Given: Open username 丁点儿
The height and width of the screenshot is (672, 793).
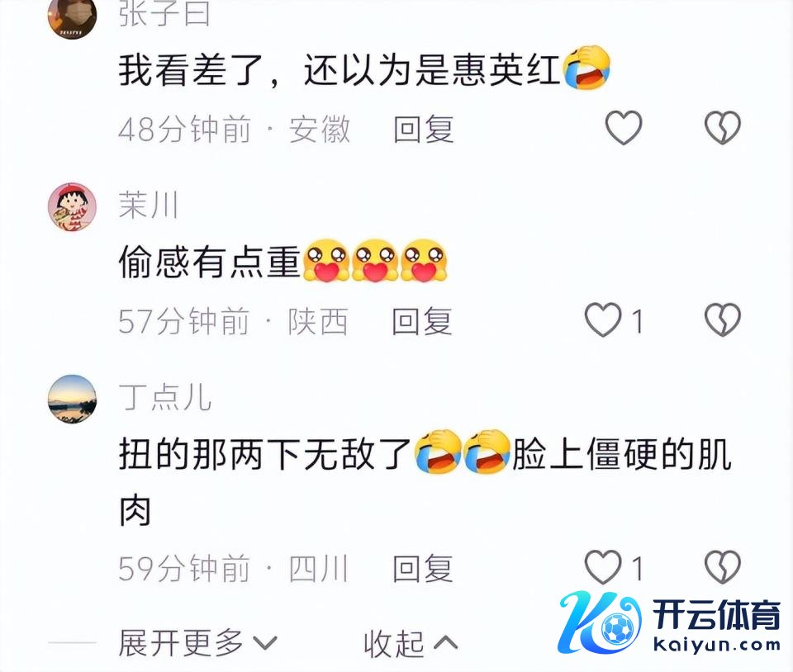Looking at the screenshot, I should click(165, 396).
